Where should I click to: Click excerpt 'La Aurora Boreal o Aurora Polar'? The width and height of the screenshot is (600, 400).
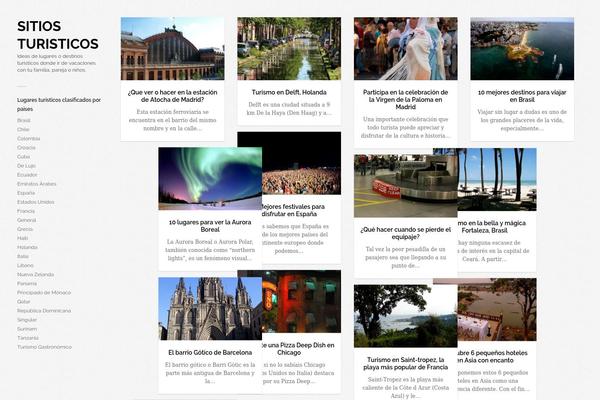(x=210, y=250)
